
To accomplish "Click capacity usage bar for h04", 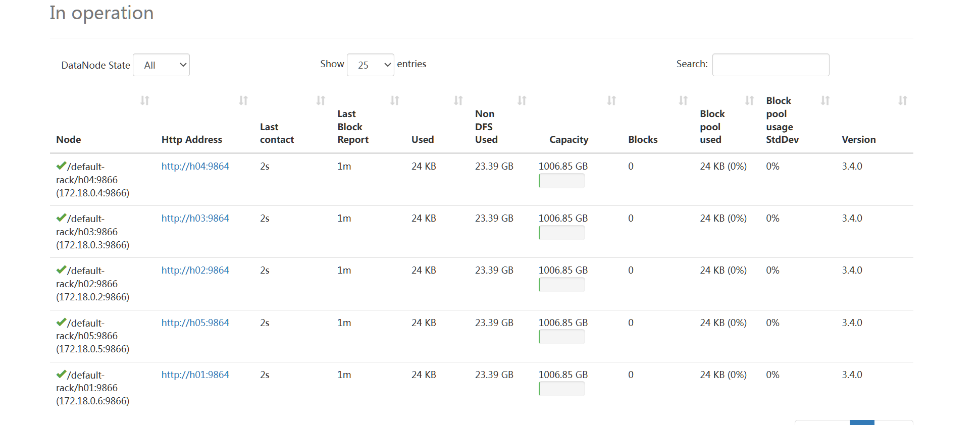I will [x=562, y=181].
